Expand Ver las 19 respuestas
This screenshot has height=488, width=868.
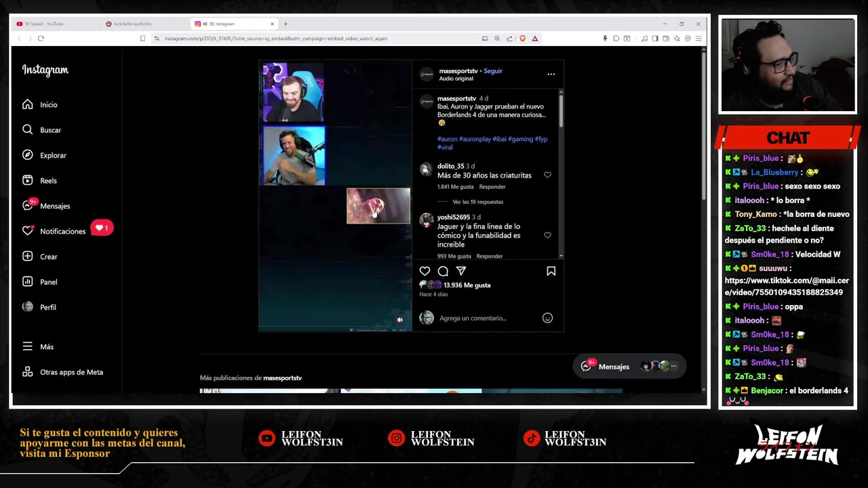[477, 201]
